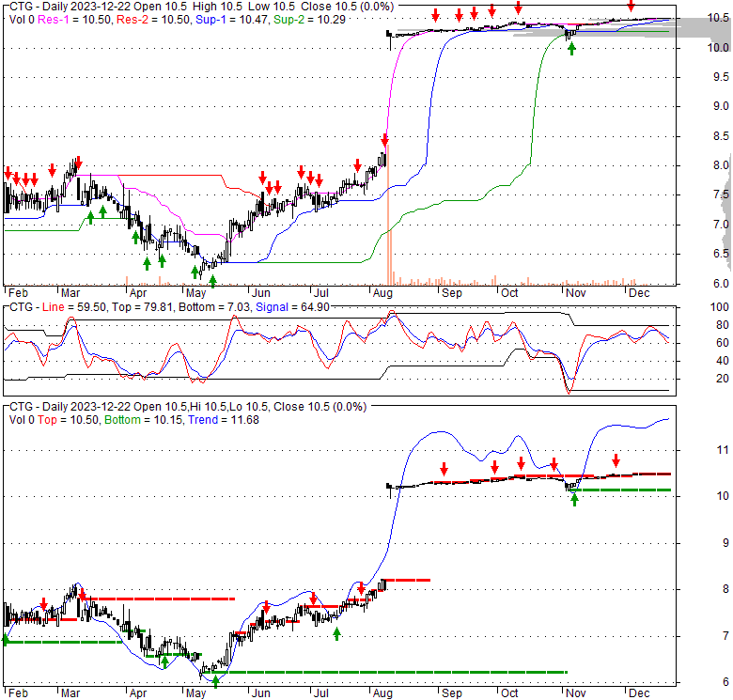
Task: Click the 80 level on the oscillator axis
Action: [723, 325]
